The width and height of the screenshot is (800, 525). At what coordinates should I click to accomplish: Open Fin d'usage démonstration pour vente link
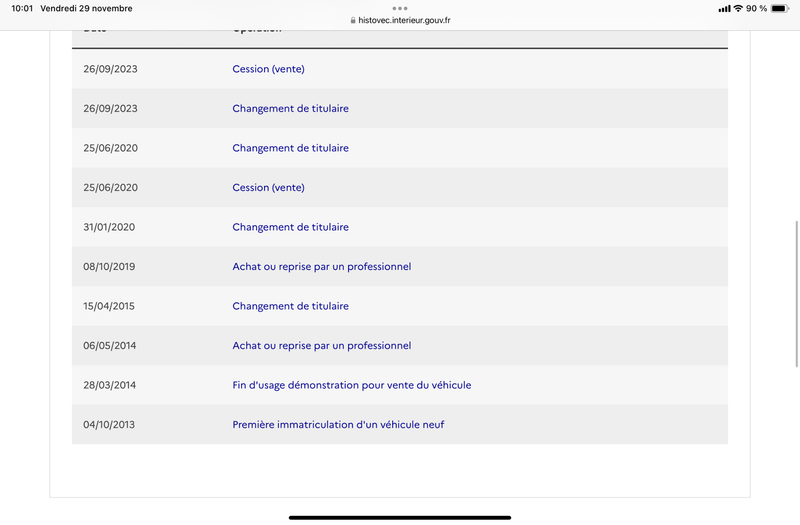coord(352,385)
